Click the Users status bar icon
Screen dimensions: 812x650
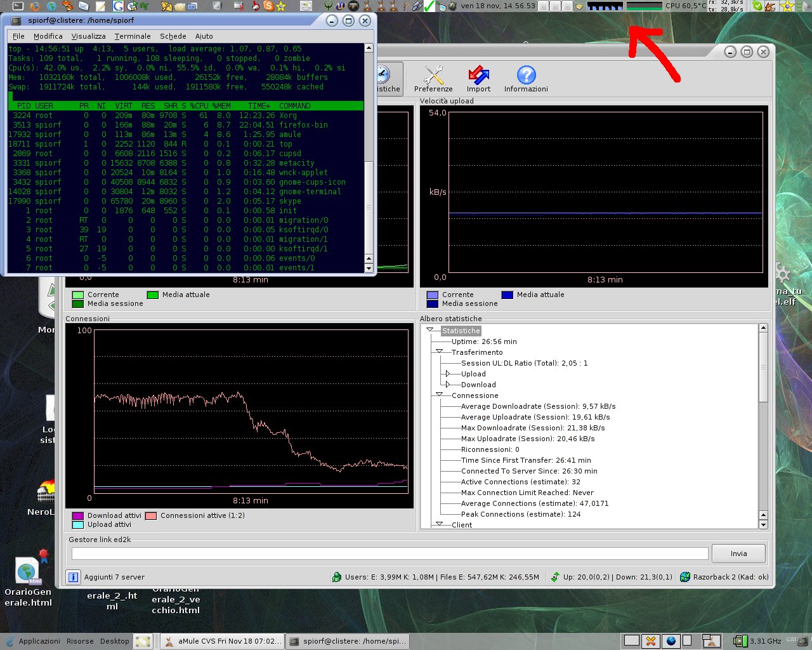[x=337, y=577]
